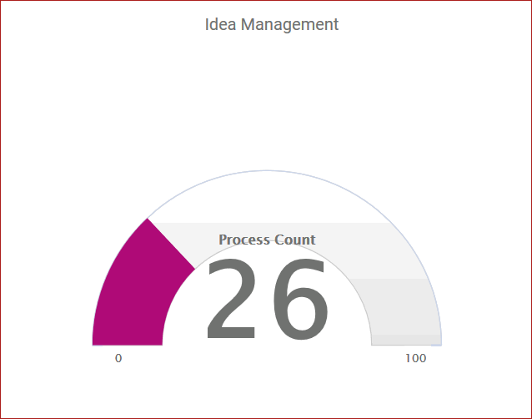Click the white outer band of the gauge arc
Image resolution: width=532 pixels, height=419 pixels.
267,196
